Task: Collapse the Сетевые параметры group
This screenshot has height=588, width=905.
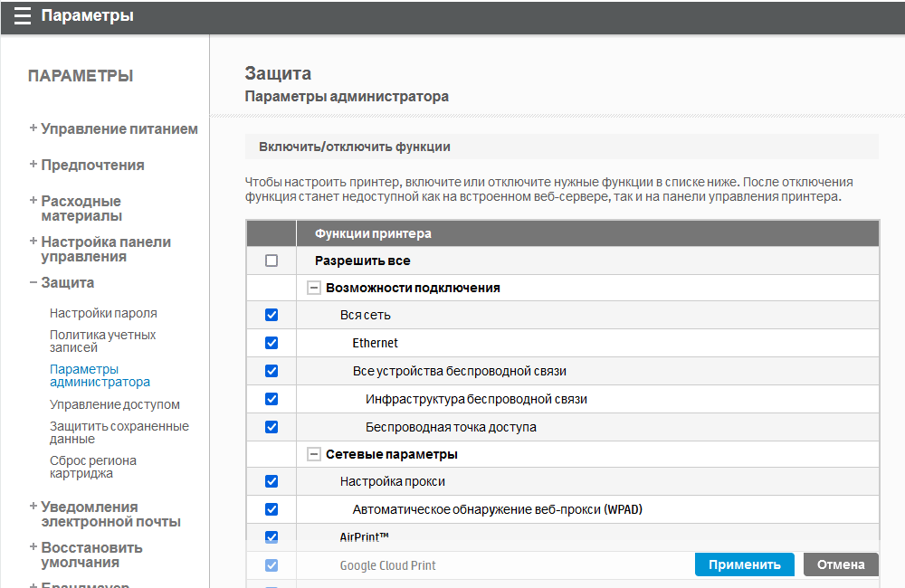Action: (x=314, y=454)
